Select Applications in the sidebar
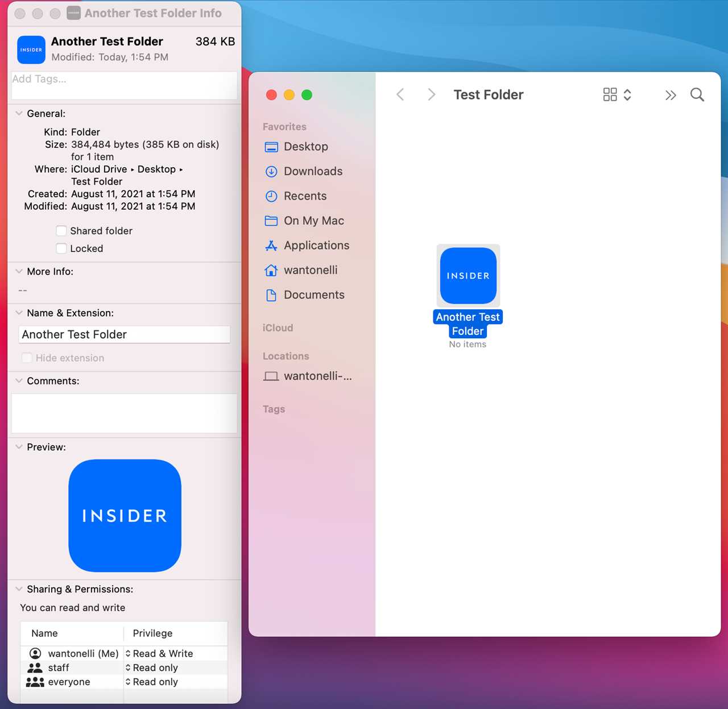Screen dimensions: 728x709 (317, 245)
